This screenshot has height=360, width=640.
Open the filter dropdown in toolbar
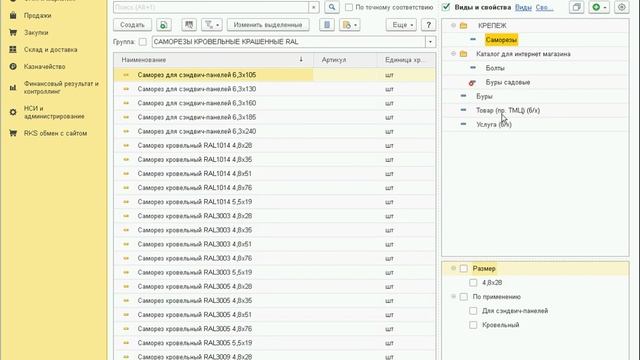click(212, 25)
